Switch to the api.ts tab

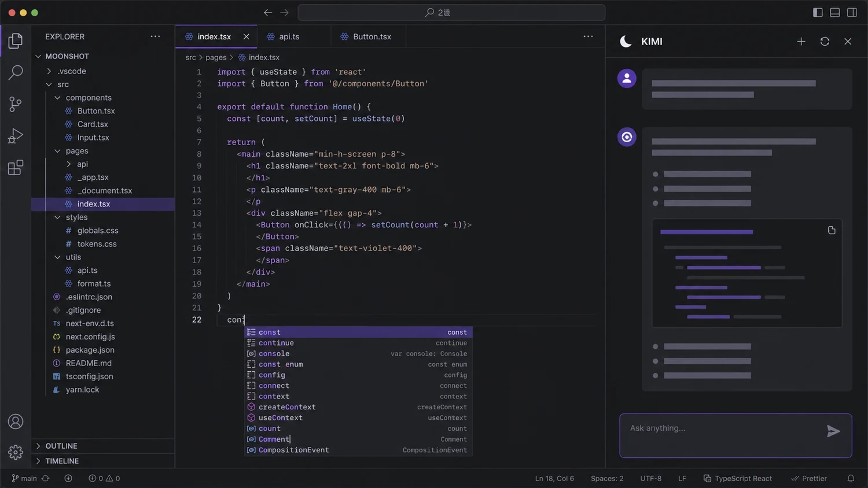pyautogui.click(x=295, y=36)
